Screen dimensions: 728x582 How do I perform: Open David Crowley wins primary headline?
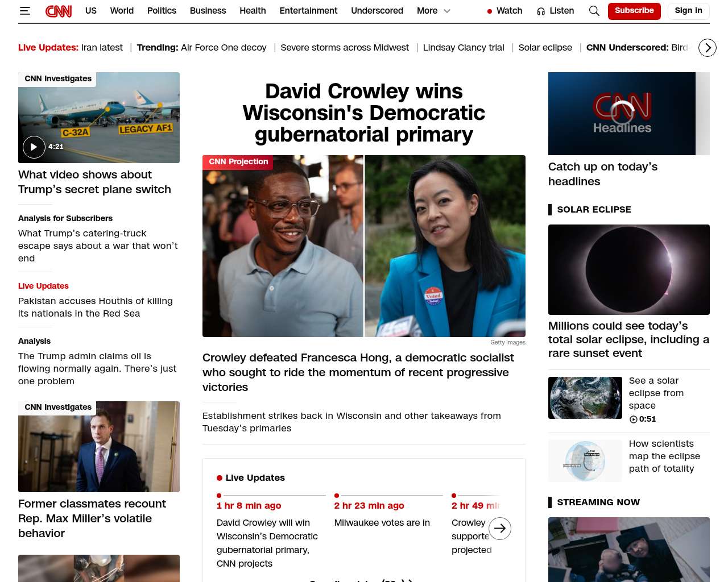click(x=364, y=113)
